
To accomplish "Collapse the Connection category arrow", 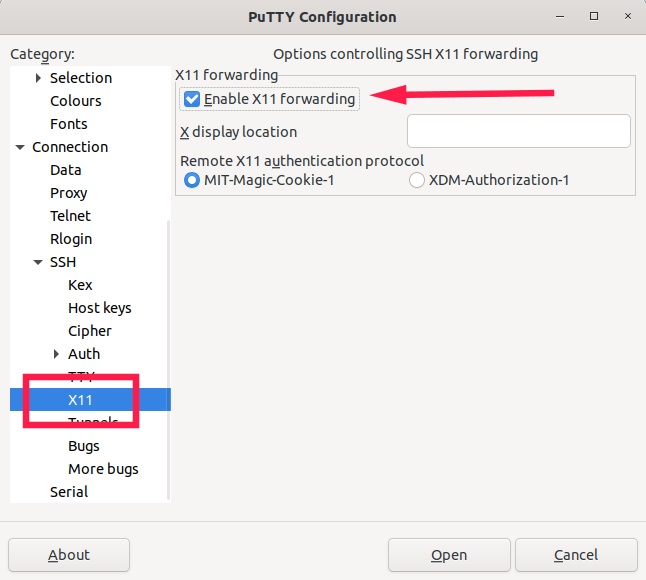I will pos(21,147).
